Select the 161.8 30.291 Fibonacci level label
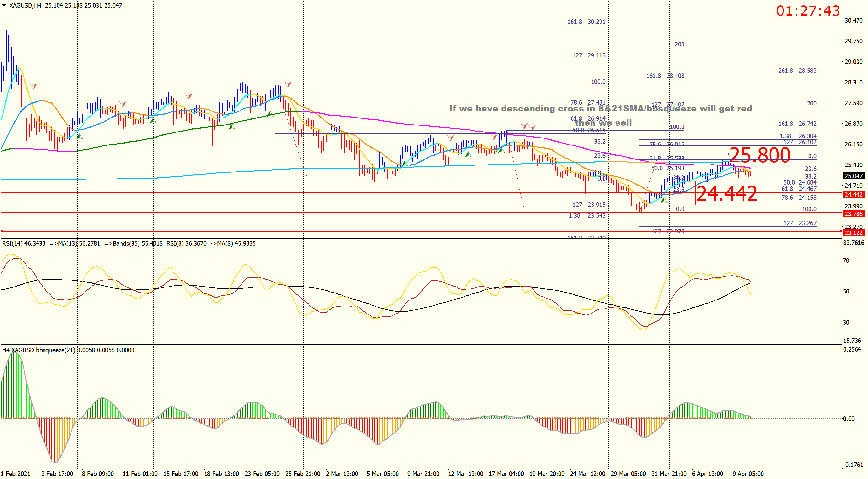868x479 pixels. click(x=586, y=22)
